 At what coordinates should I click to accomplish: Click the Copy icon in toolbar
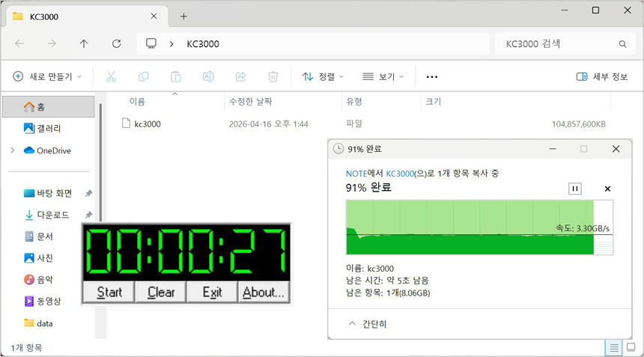143,76
